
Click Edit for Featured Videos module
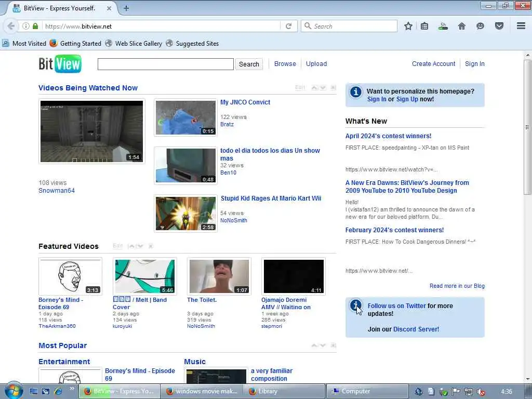118,246
